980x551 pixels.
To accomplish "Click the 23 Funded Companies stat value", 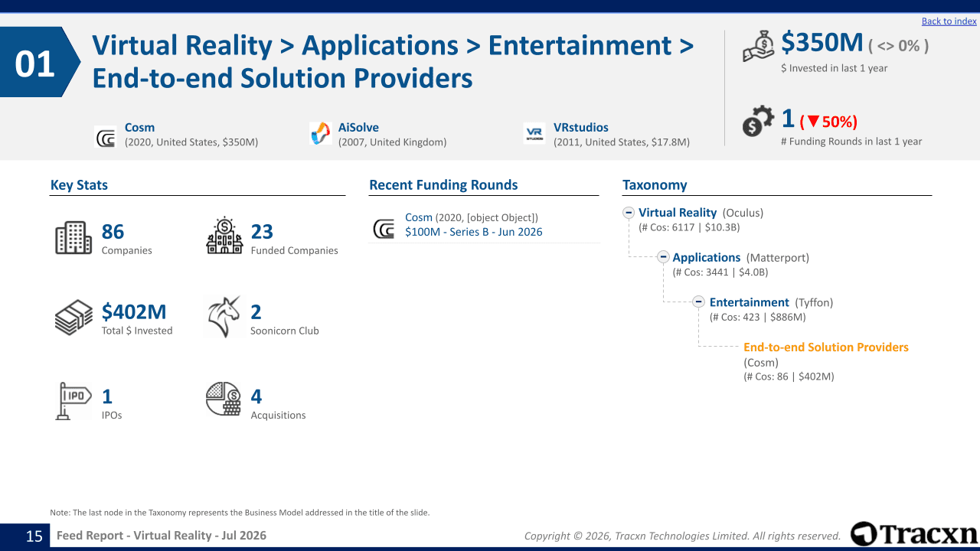I will tap(262, 232).
